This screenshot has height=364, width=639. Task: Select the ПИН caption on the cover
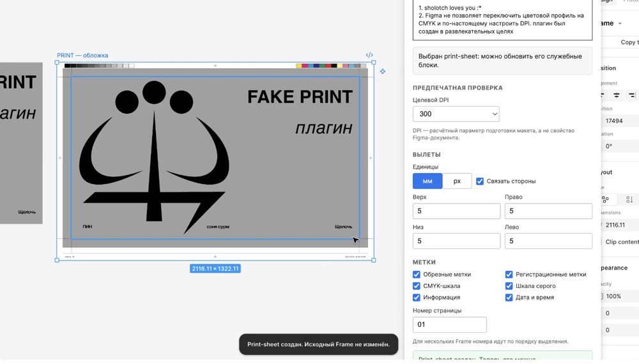[87, 227]
